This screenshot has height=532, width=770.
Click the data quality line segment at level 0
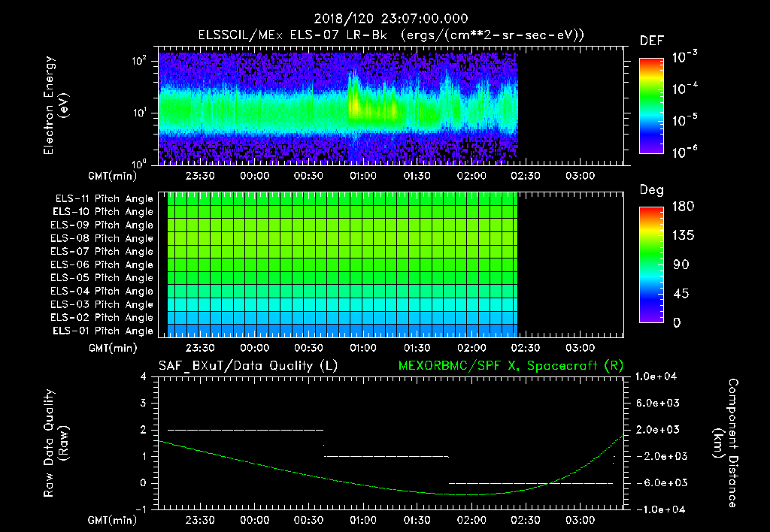click(x=531, y=483)
